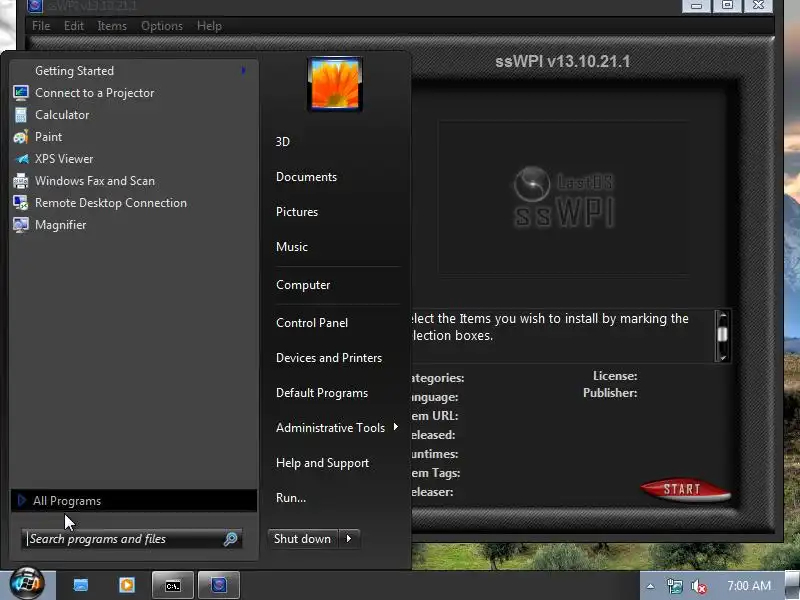Click the Publisher: field label

pyautogui.click(x=610, y=393)
